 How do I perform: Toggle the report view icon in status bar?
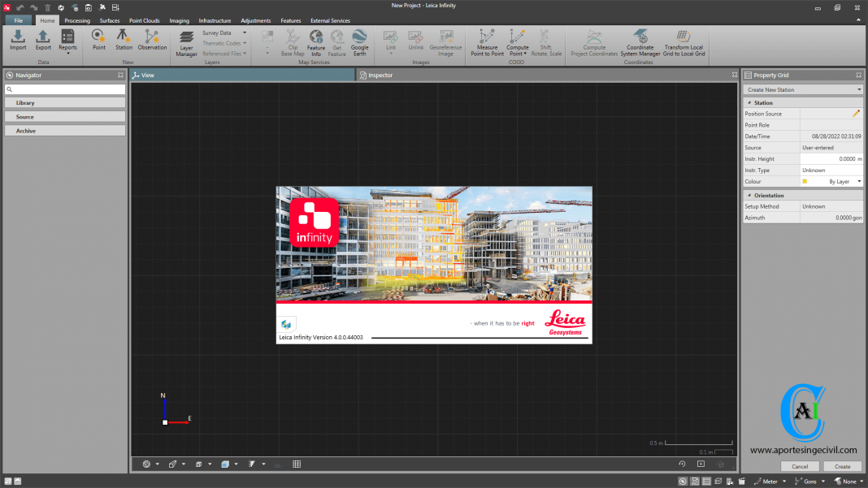pyautogui.click(x=706, y=482)
